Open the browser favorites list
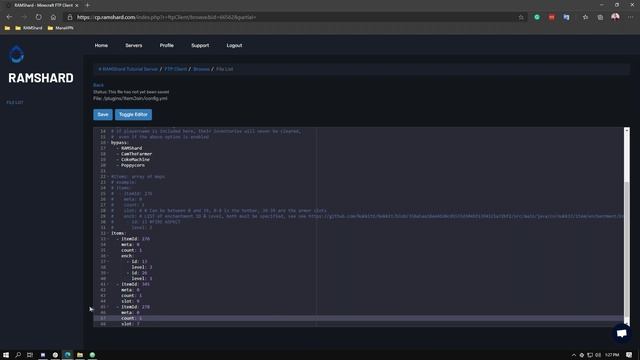The width and height of the screenshot is (640, 360). coord(585,17)
